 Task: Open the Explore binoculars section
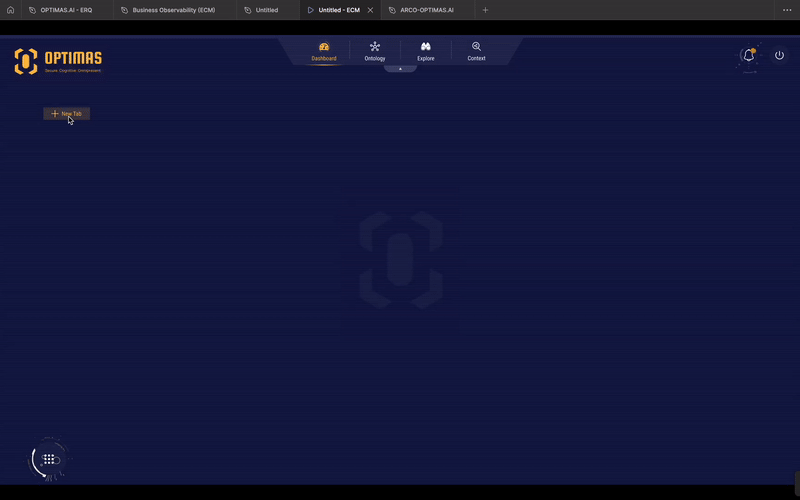point(426,52)
